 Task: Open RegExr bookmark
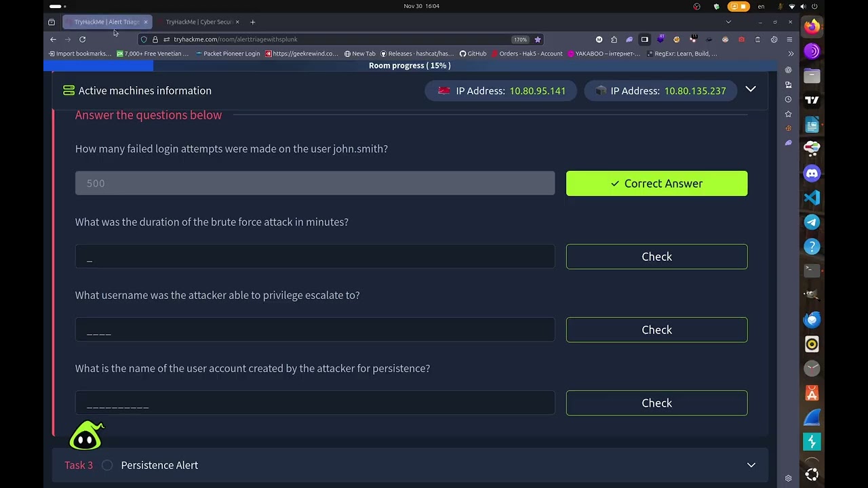click(682, 54)
